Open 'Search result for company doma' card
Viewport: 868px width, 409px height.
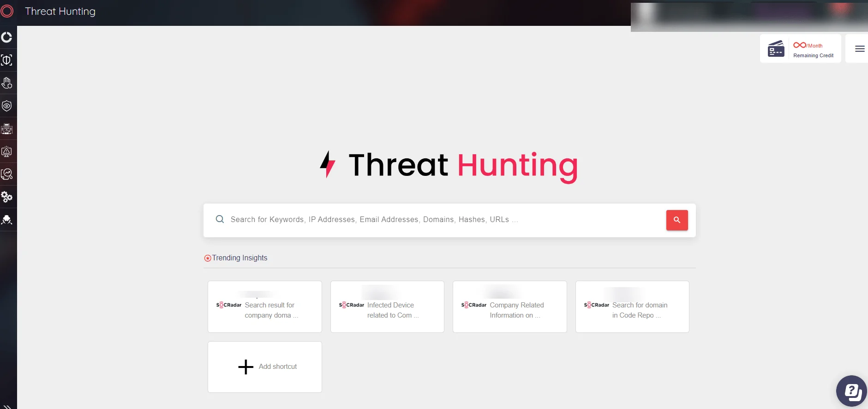pos(265,307)
